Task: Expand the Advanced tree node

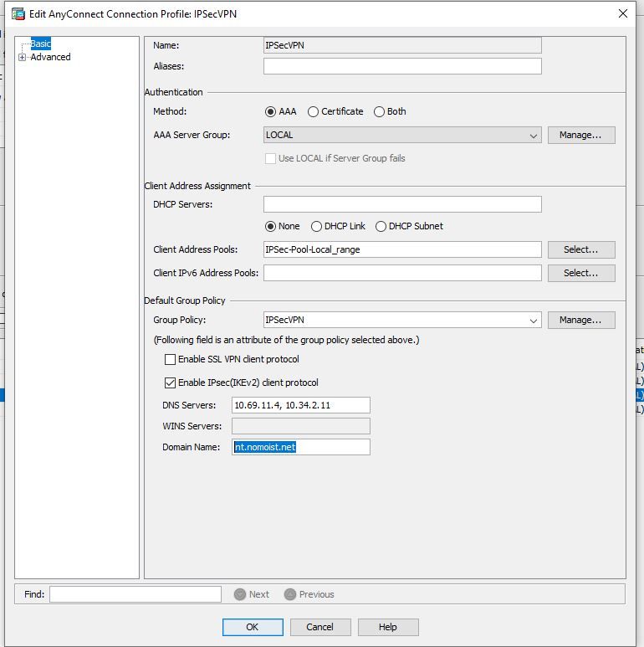Action: click(x=23, y=58)
